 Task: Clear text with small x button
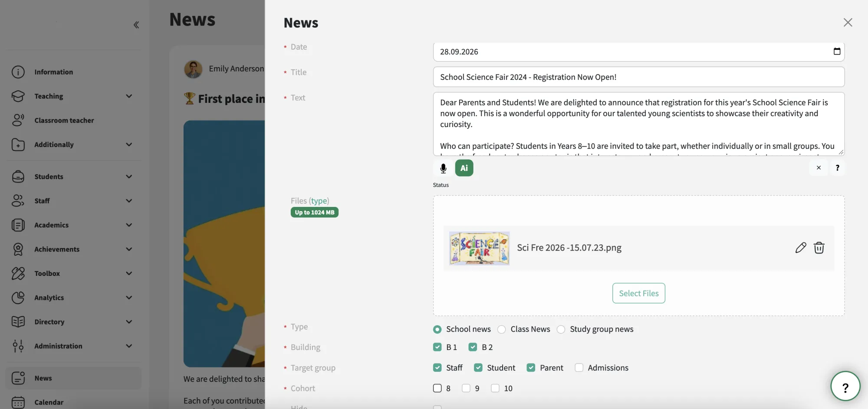coord(819,168)
